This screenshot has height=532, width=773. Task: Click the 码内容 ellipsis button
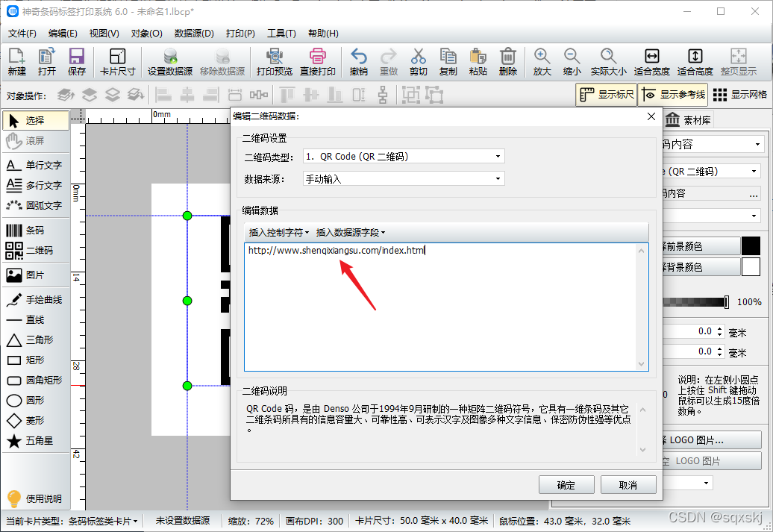point(754,194)
